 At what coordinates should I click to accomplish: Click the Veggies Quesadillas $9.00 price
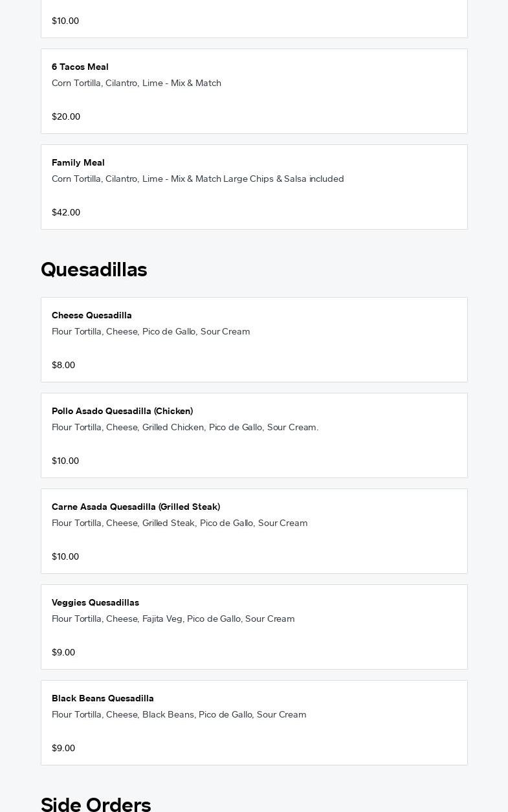(x=63, y=653)
